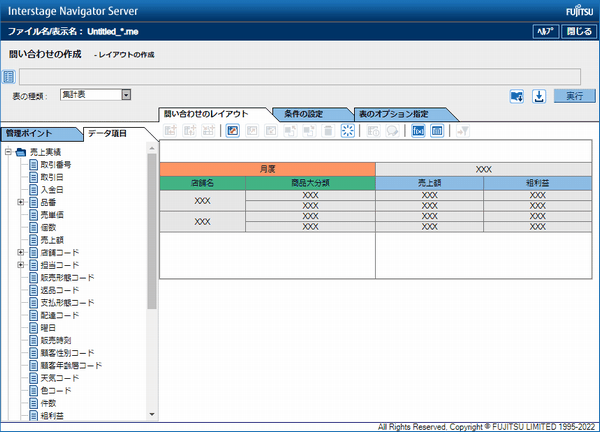This screenshot has height=432, width=600.
Task: Open the 表の種類 dropdown showing 集計表
Action: tap(95, 95)
